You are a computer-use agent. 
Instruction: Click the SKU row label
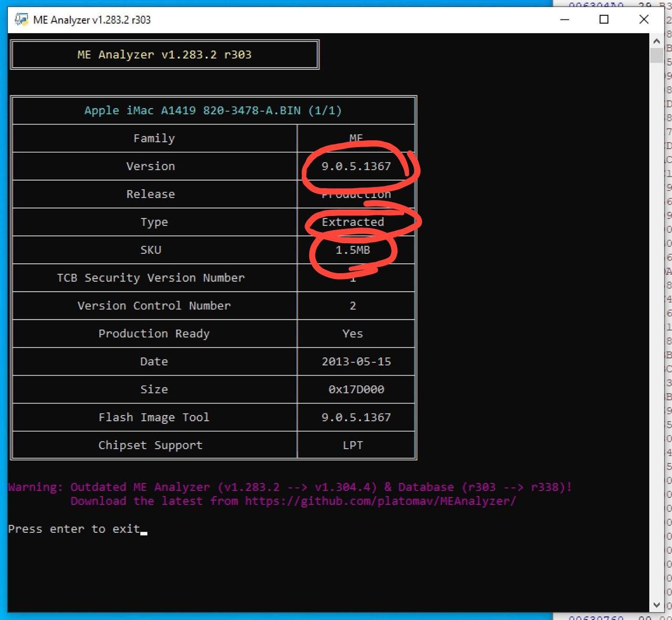click(151, 250)
